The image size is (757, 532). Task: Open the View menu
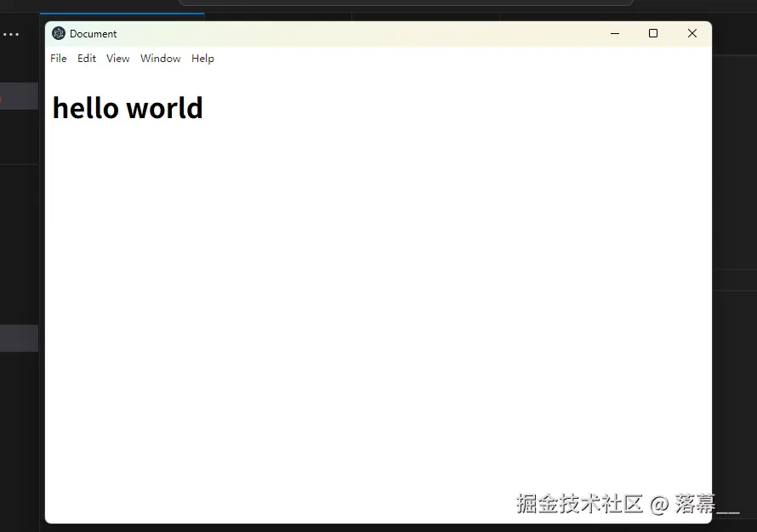117,58
